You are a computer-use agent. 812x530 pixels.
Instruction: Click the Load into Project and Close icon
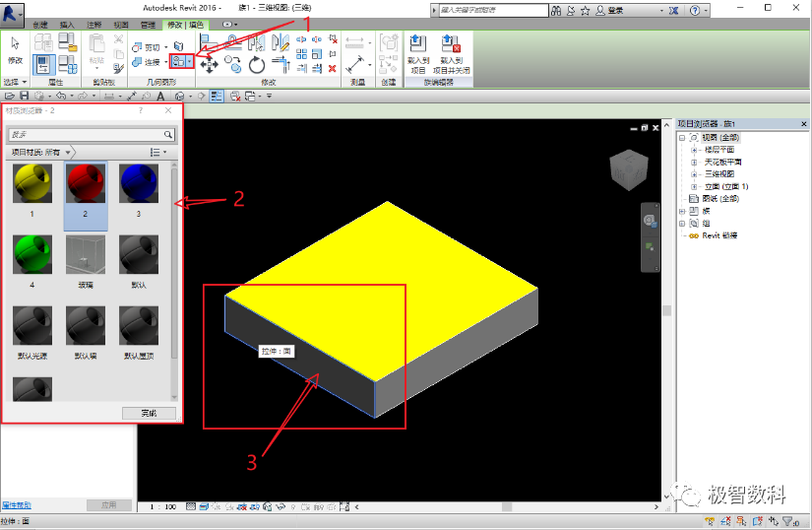click(x=451, y=54)
